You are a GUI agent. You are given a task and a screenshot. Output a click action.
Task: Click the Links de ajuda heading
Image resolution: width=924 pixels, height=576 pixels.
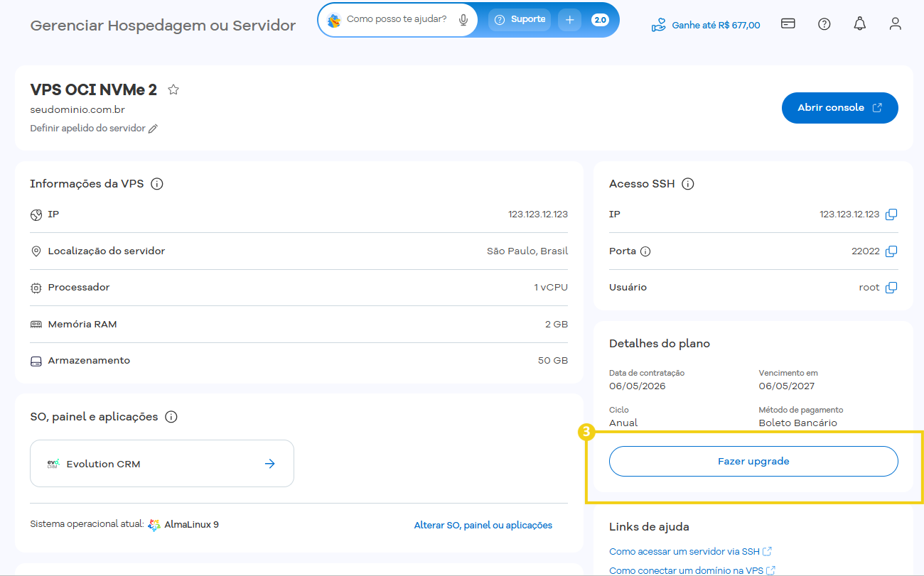[x=649, y=527]
